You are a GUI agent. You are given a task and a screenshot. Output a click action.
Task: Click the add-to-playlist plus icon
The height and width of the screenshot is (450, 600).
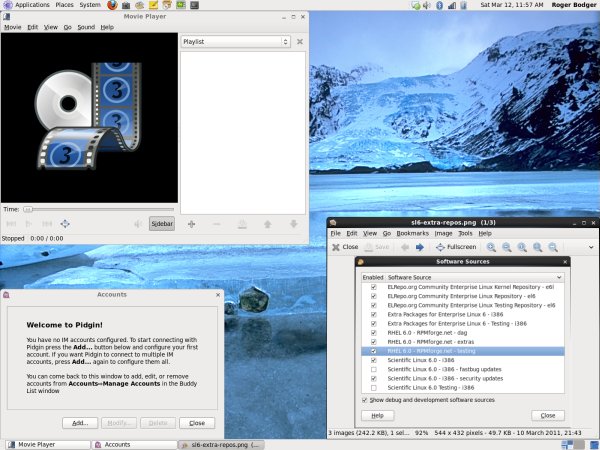[x=192, y=224]
